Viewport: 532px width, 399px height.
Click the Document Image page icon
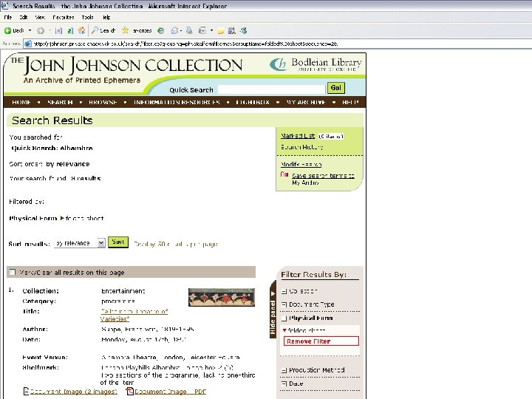[26, 391]
